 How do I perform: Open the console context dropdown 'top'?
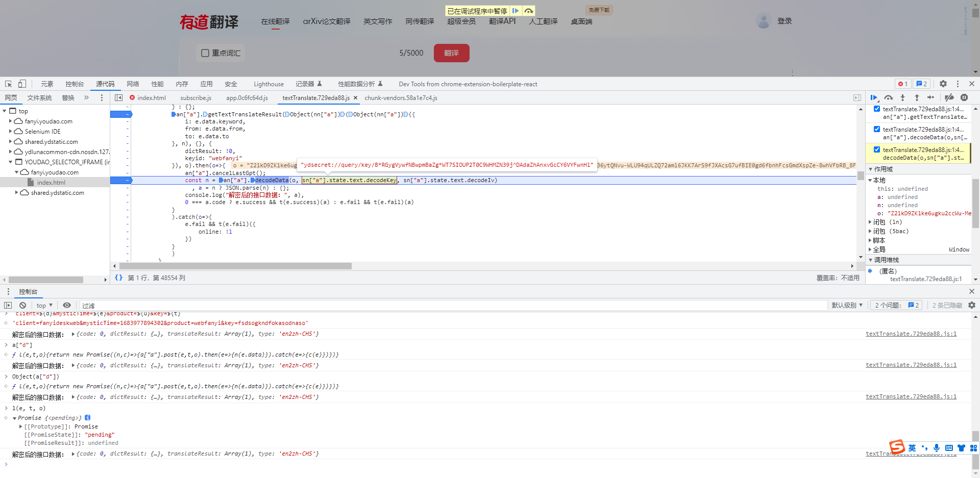click(44, 305)
